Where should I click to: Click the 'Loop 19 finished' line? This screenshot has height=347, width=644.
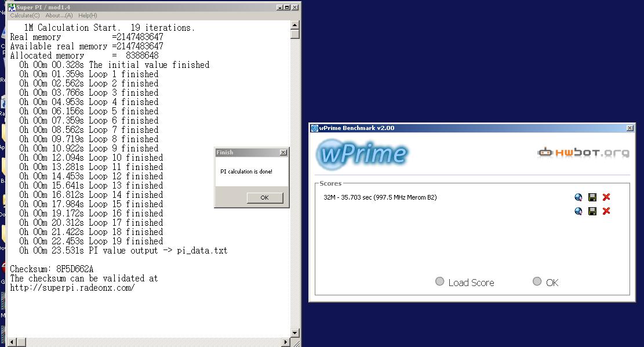(x=91, y=241)
